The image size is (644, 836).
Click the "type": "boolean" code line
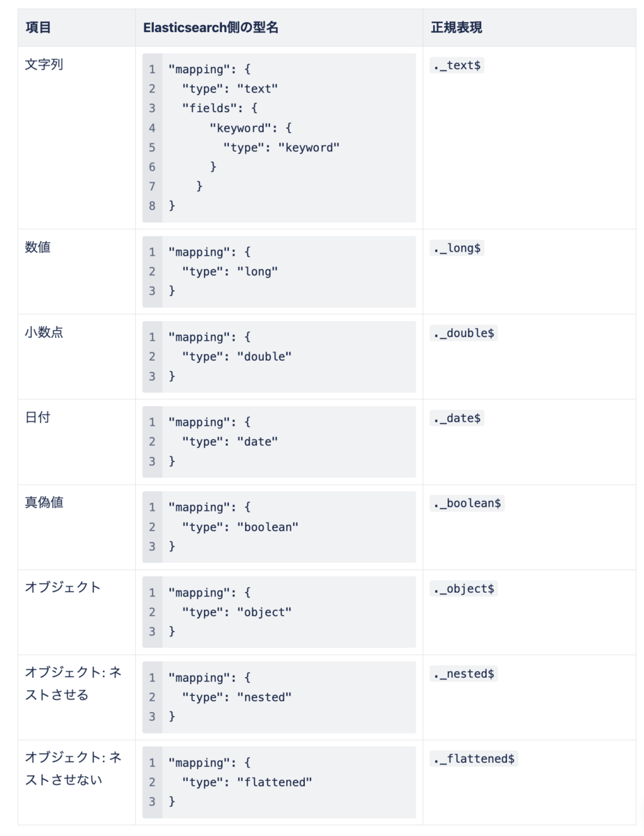coord(240,527)
